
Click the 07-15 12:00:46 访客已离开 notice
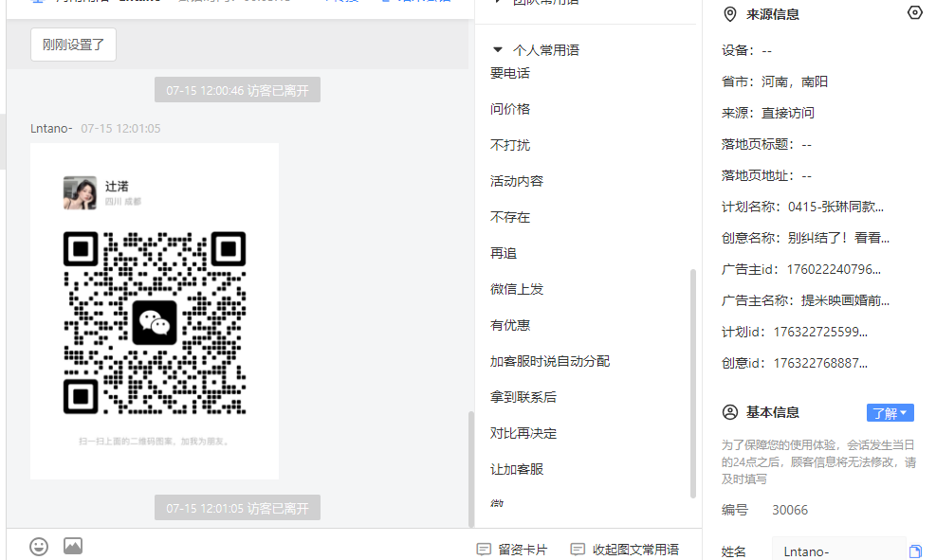point(238,90)
